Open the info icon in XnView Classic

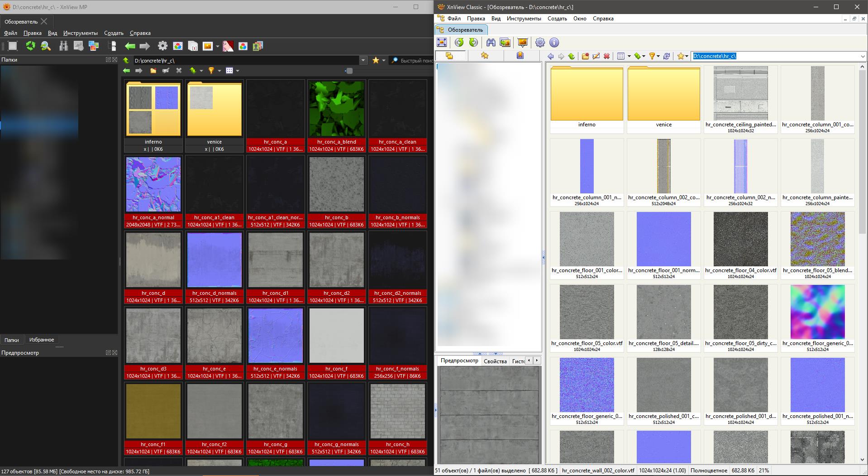tap(554, 43)
